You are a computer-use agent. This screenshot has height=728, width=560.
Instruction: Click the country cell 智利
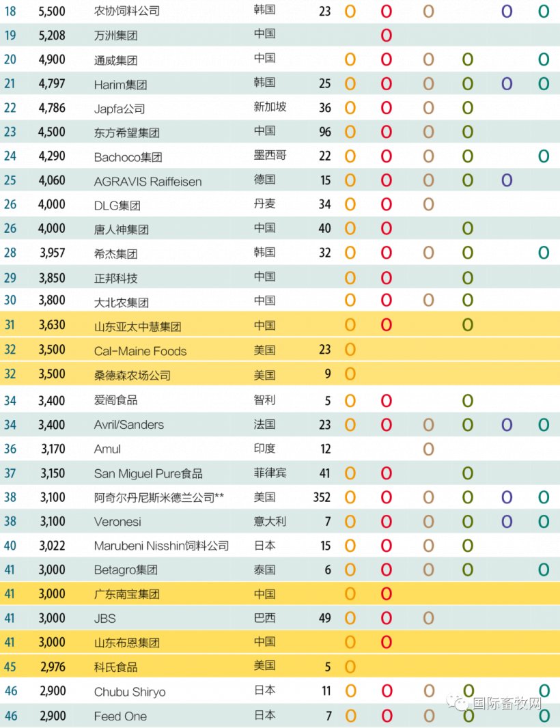pos(265,400)
